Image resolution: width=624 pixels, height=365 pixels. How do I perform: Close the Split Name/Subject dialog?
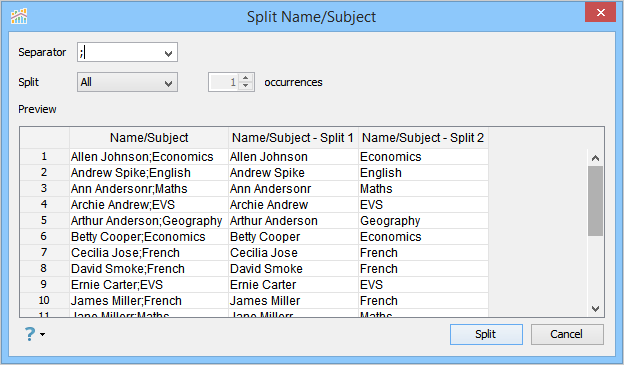pyautogui.click(x=601, y=12)
